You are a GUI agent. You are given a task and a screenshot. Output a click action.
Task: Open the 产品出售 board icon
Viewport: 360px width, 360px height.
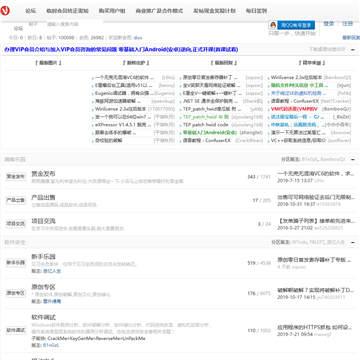(16, 200)
